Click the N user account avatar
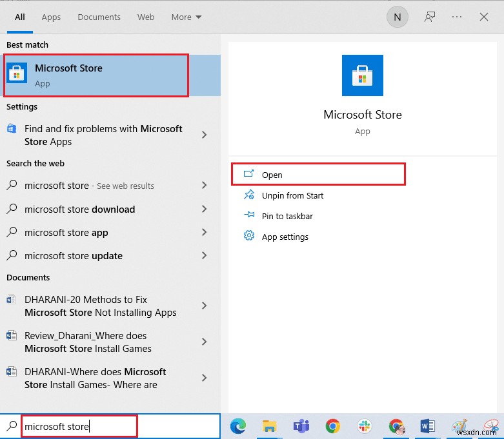Viewport: 504px width, 439px height. pos(397,17)
